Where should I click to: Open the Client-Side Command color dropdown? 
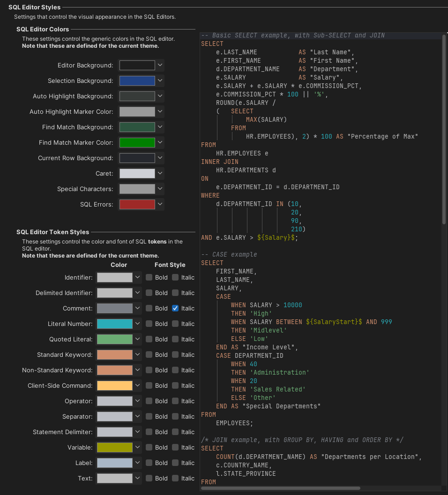pos(137,385)
